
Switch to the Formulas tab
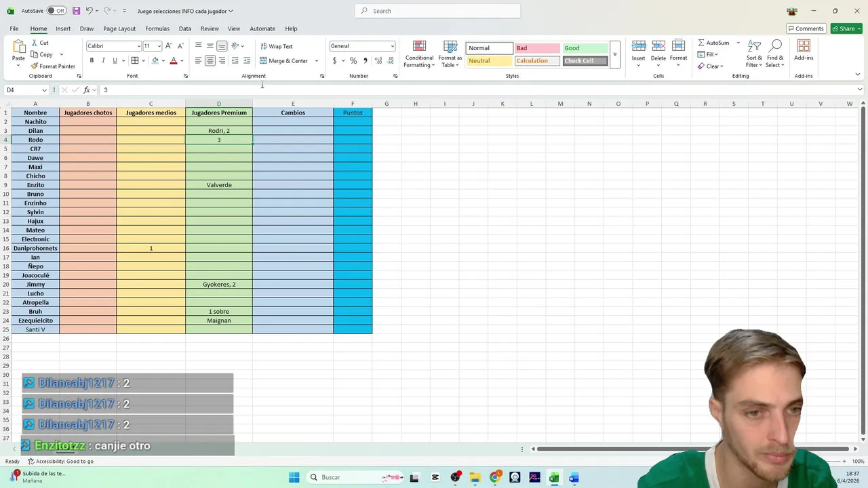coord(157,28)
